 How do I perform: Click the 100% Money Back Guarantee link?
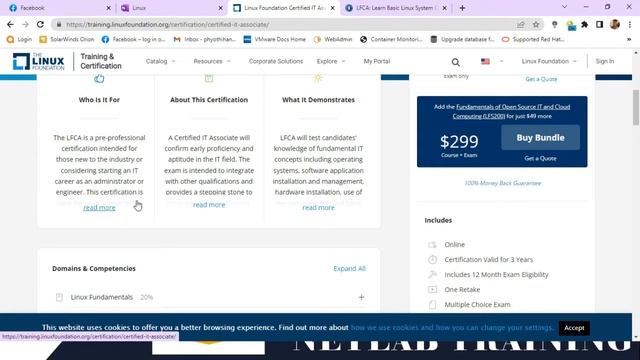pos(502,183)
